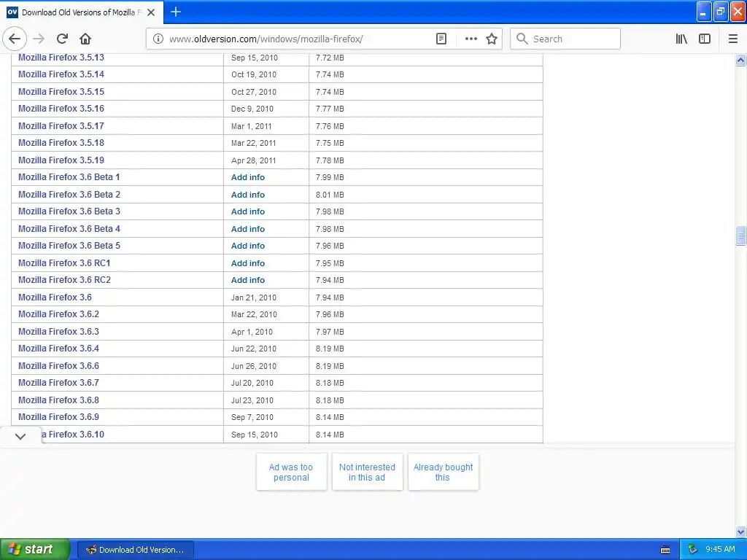Image resolution: width=747 pixels, height=560 pixels.
Task: Click Add info for 3.6 Beta 2
Action: point(248,194)
